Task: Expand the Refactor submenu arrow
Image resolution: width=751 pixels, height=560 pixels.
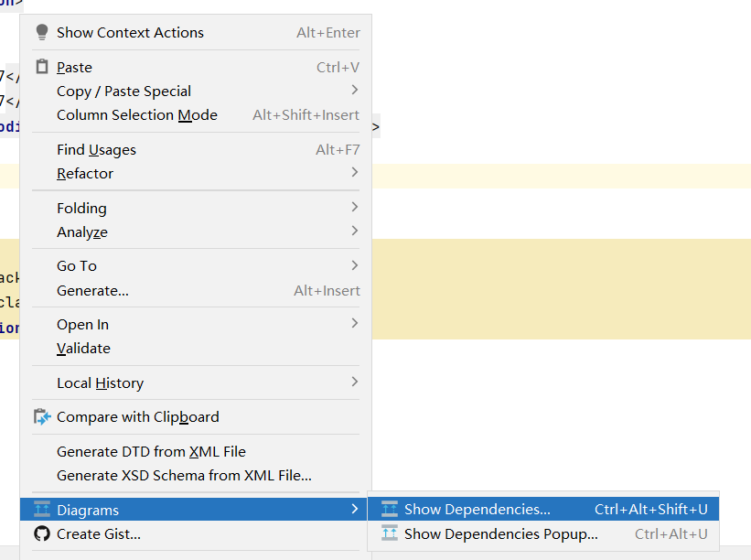Action: pyautogui.click(x=355, y=173)
